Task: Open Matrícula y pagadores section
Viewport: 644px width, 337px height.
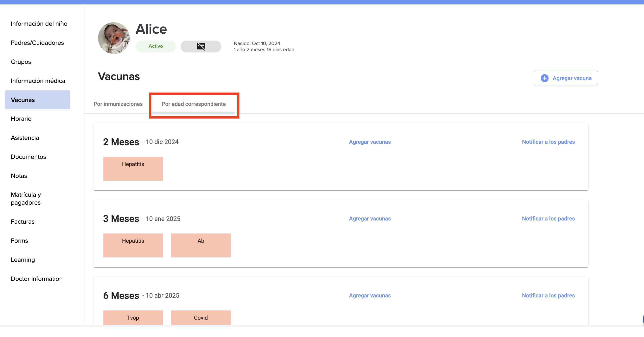Action: [x=26, y=198]
